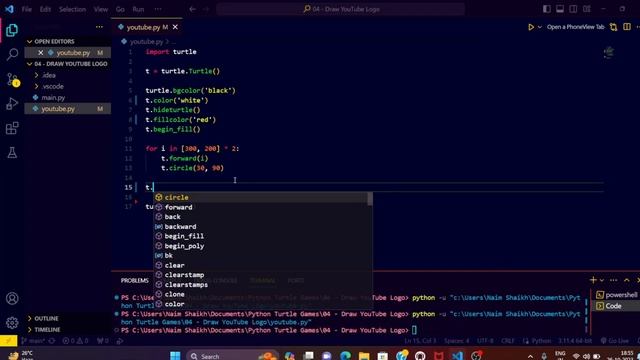Toggle the bottom panel layout
This screenshot has width=640, height=360.
[560, 9]
